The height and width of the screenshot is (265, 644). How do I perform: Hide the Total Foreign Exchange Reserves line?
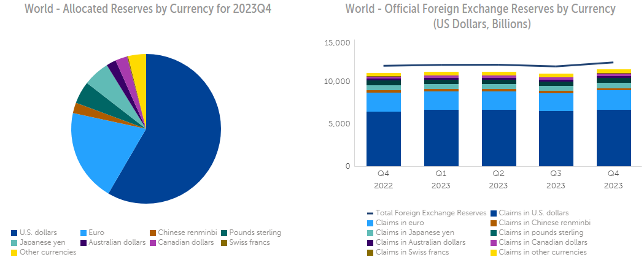[427, 213]
